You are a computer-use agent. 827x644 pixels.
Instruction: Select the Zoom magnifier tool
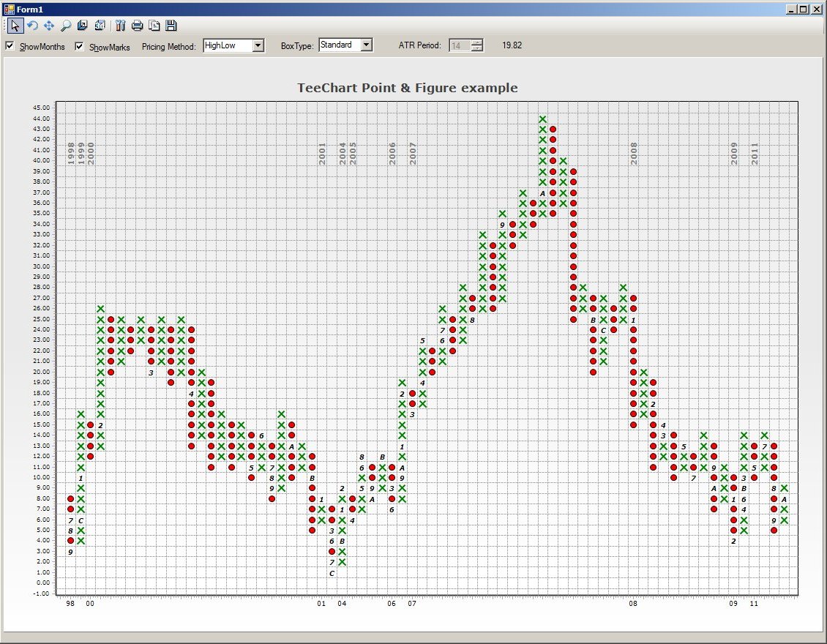point(66,26)
